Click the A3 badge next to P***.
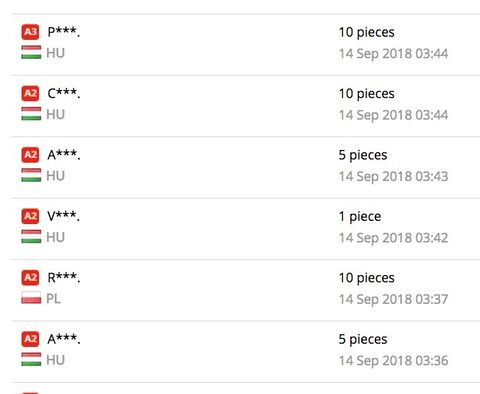Image resolution: width=480 pixels, height=394 pixels. click(x=30, y=32)
